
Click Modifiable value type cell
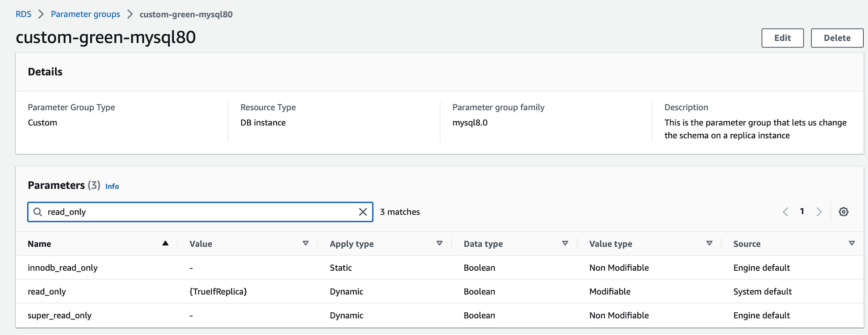(610, 292)
